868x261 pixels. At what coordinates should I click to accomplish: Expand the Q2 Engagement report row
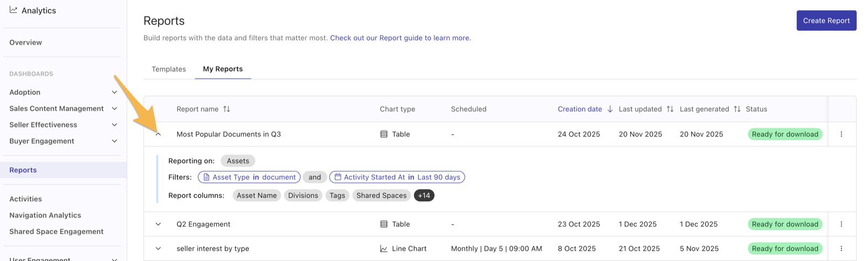(x=158, y=224)
